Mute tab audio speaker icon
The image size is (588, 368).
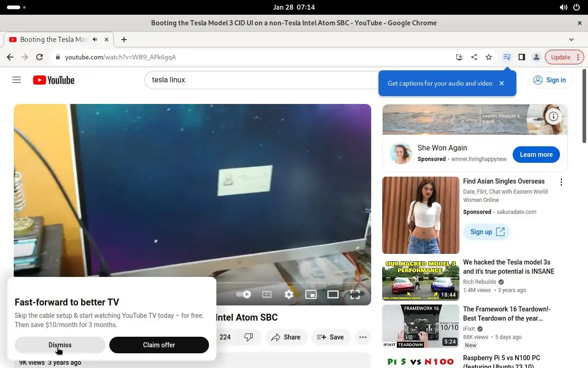95,40
